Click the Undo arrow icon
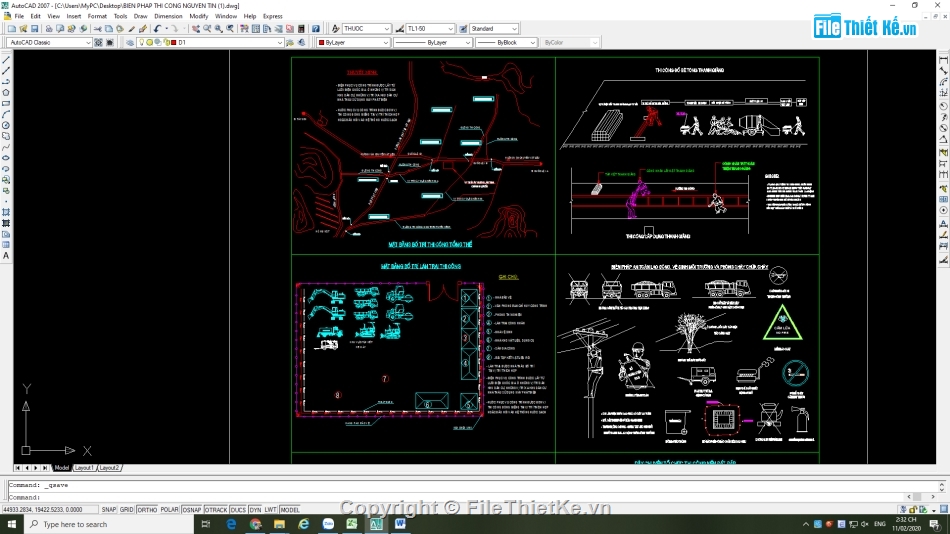This screenshot has width=950, height=534. click(x=158, y=28)
